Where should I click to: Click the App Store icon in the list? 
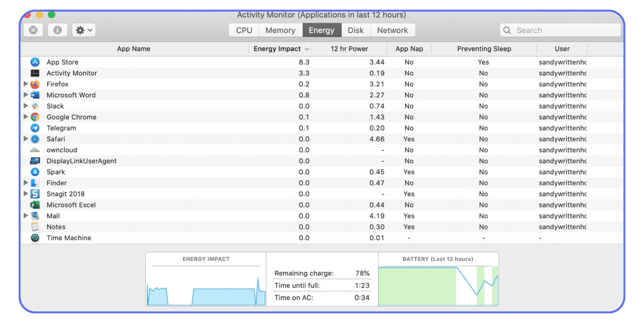click(35, 62)
